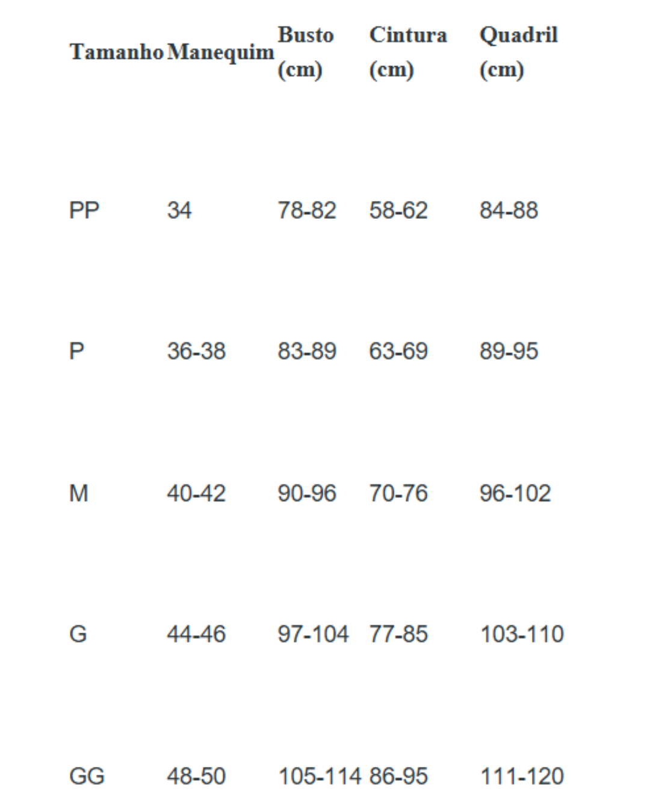This screenshot has height=812, width=650.
Task: Click the cintura value 70-76
Action: pos(398,493)
